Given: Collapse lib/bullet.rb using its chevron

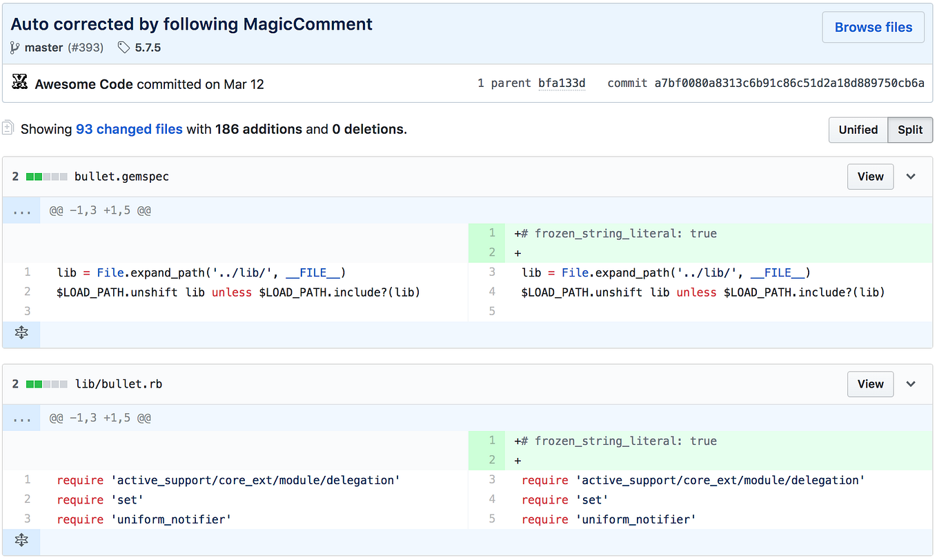Looking at the screenshot, I should click(911, 384).
